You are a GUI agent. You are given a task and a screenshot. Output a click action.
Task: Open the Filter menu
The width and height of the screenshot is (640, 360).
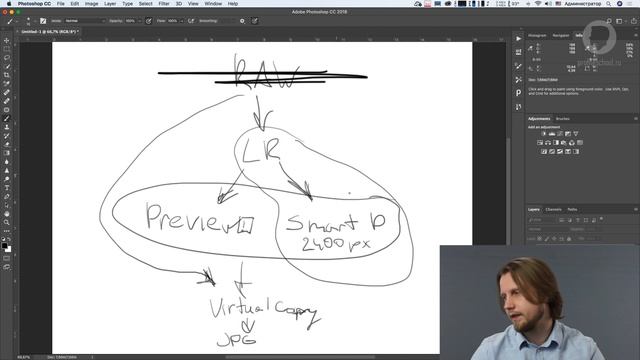[164, 4]
